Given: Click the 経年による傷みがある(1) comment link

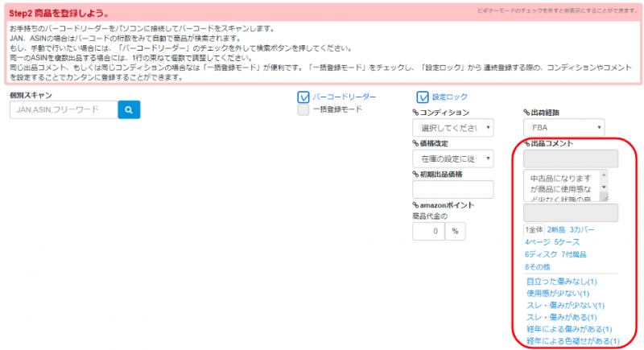Looking at the screenshot, I should [569, 329].
